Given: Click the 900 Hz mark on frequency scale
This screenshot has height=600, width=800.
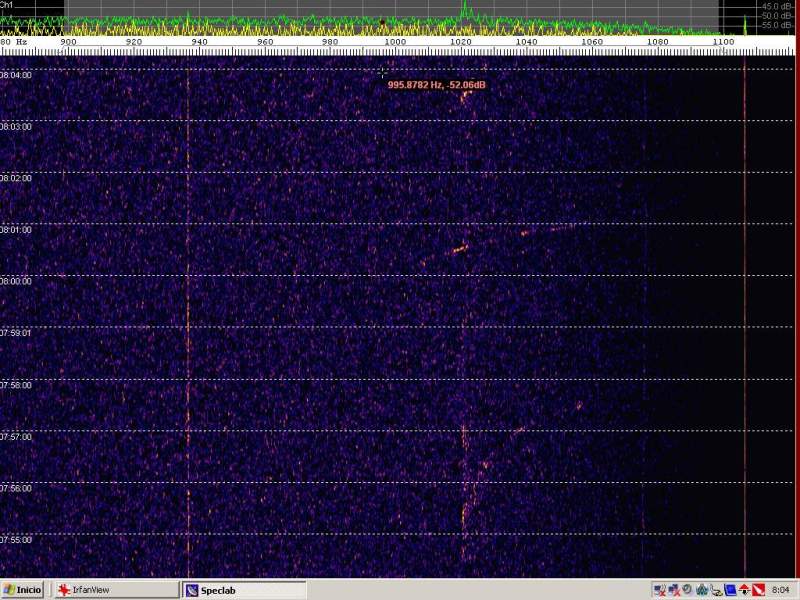Looking at the screenshot, I should (68, 42).
